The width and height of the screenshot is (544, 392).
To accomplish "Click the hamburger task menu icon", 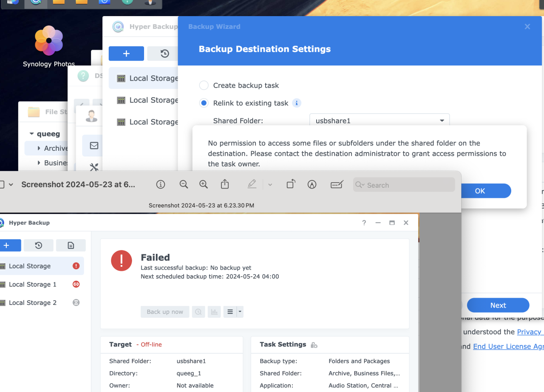I will point(230,312).
